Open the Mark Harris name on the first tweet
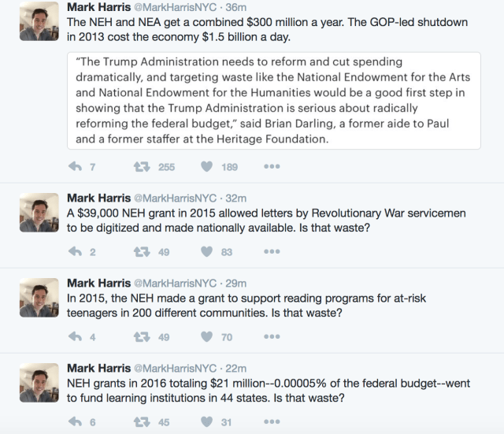 click(98, 7)
